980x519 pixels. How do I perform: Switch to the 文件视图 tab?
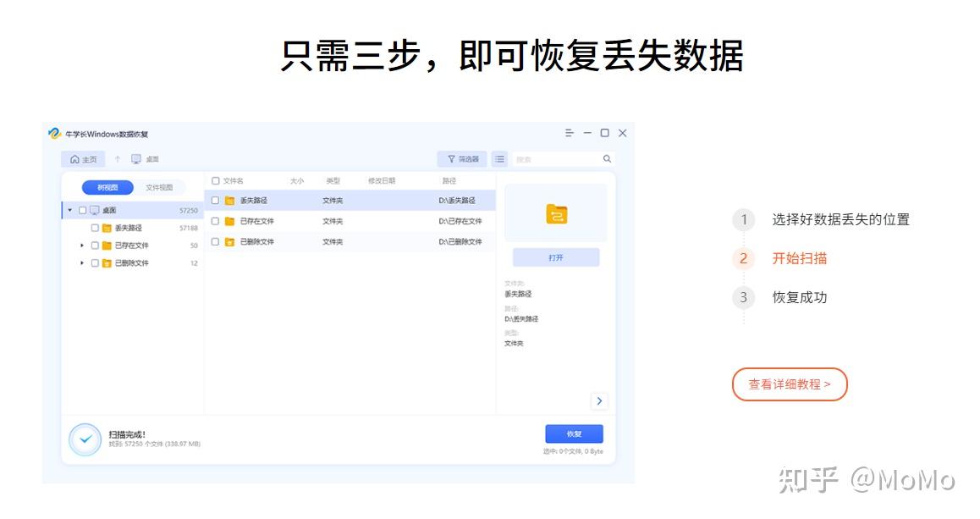pyautogui.click(x=159, y=187)
